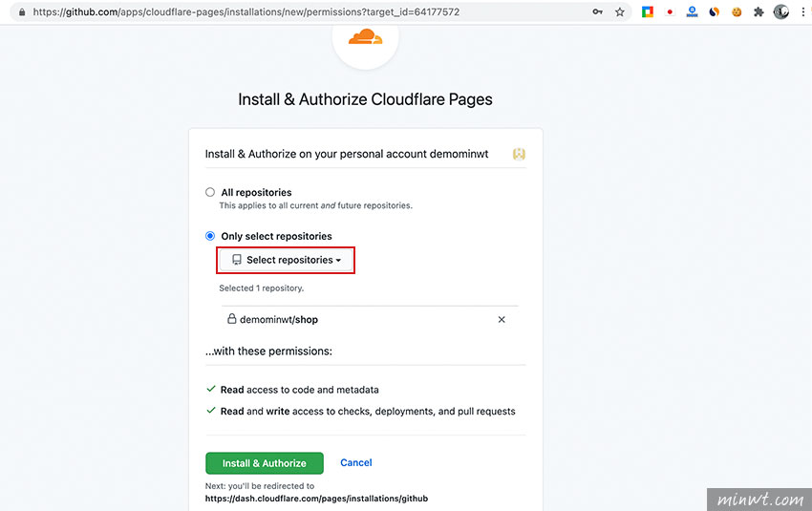Click 'Read access to code and metadata' text

(x=299, y=390)
